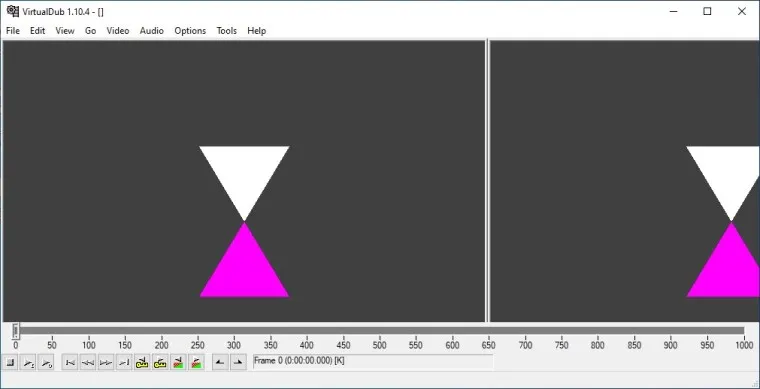Set the selection start mark
Image resolution: width=760 pixels, height=389 pixels.
click(220, 362)
